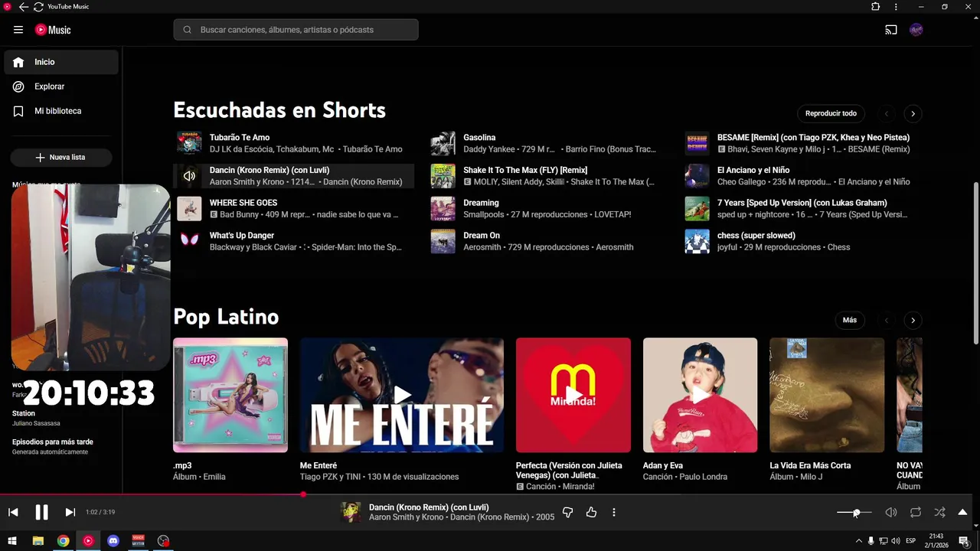Skip to the next track

click(70, 512)
